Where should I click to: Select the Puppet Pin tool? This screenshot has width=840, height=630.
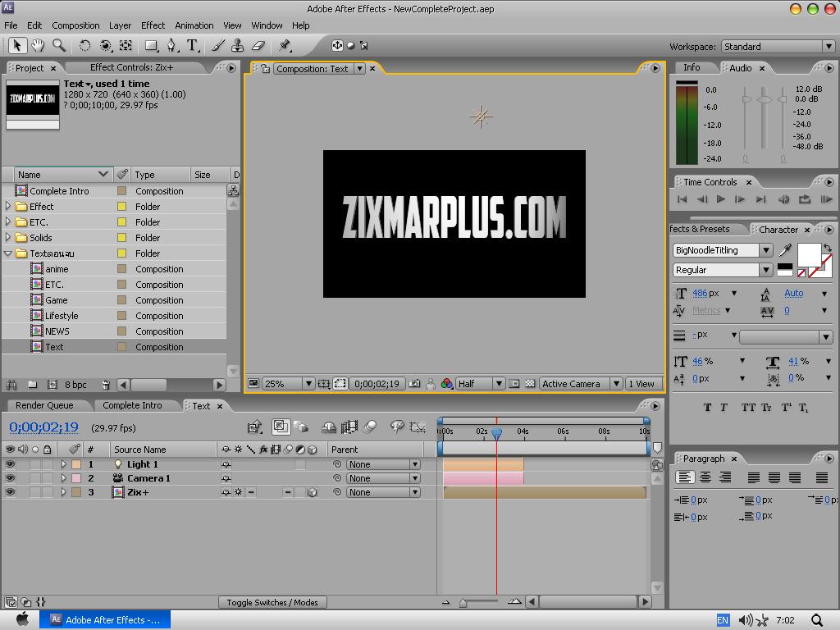click(x=285, y=46)
